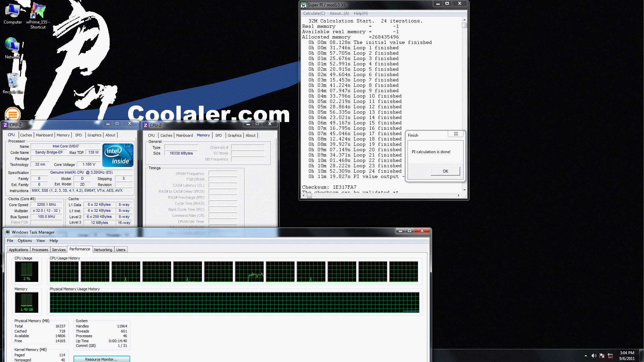The image size is (644, 362).
Task: Select the wPrime_155 Shortcut desktop icon
Action: pyautogui.click(x=38, y=16)
